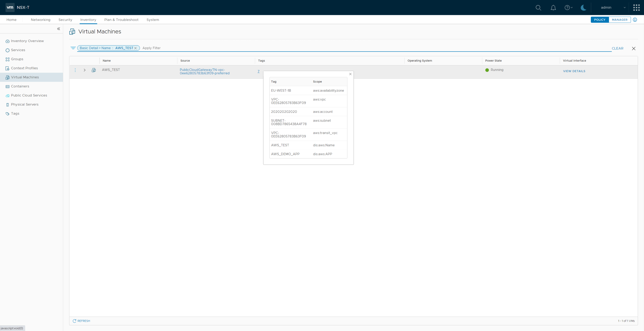
Task: Click the 202020202020 account tag
Action: 284,112
